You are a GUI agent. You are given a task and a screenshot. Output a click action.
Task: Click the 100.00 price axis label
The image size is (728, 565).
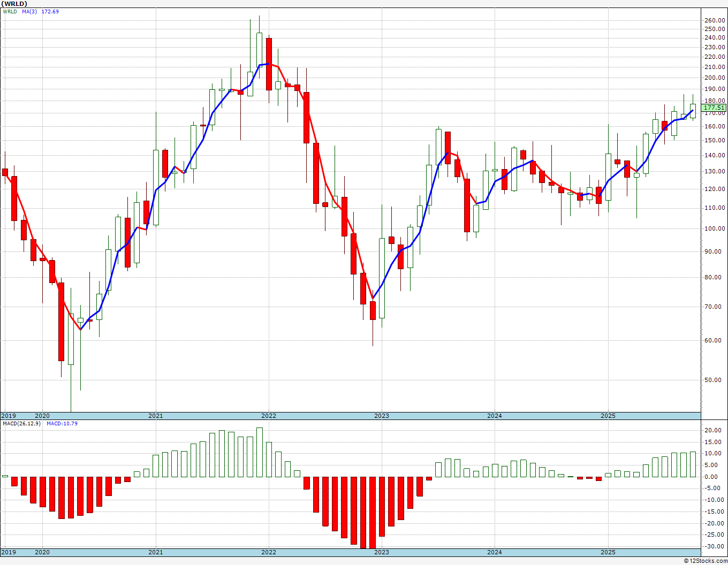[715, 228]
